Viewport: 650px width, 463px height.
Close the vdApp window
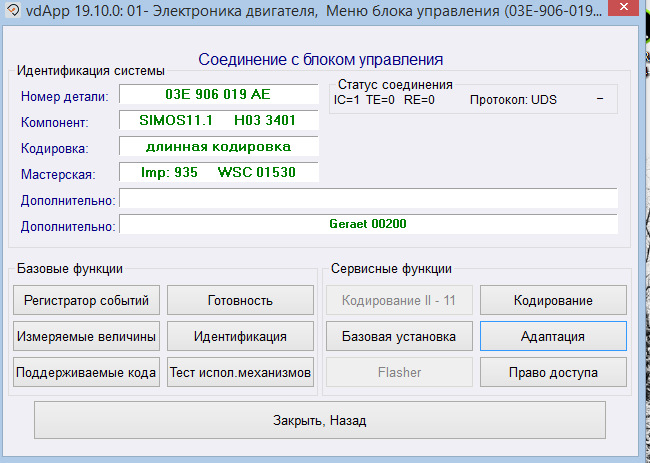[x=624, y=7]
